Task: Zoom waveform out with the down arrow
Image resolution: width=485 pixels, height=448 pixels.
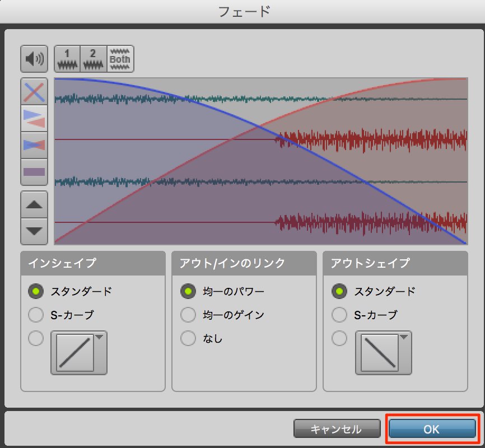Action: (x=34, y=231)
